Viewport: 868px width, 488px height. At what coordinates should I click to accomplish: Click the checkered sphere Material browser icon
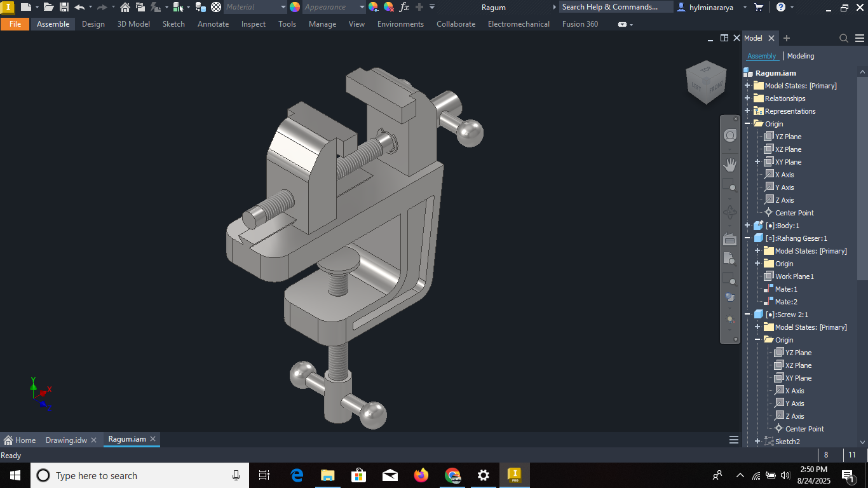[216, 7]
